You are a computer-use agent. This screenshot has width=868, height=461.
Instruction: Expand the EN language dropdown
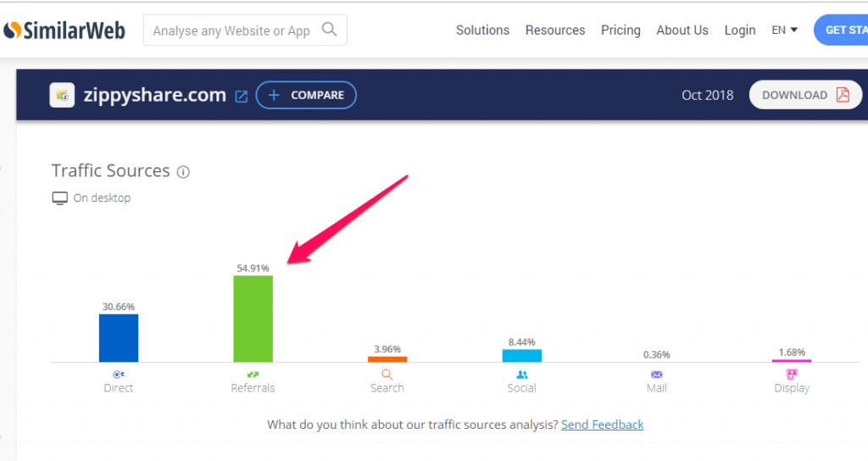click(x=784, y=30)
